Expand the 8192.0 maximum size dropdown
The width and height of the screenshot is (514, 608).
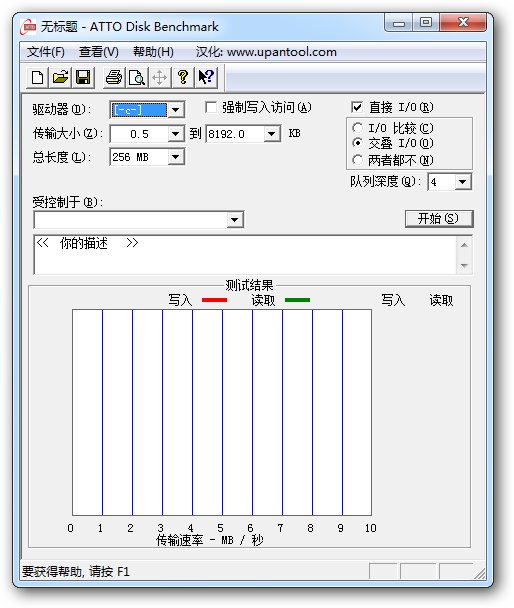click(272, 134)
